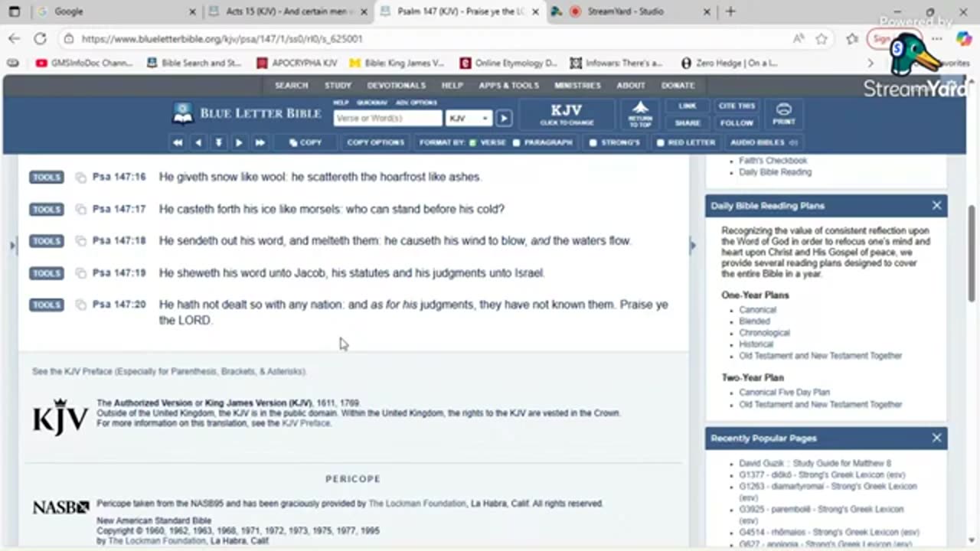The image size is (980, 551).
Task: Click the Cite This button
Action: 737,106
